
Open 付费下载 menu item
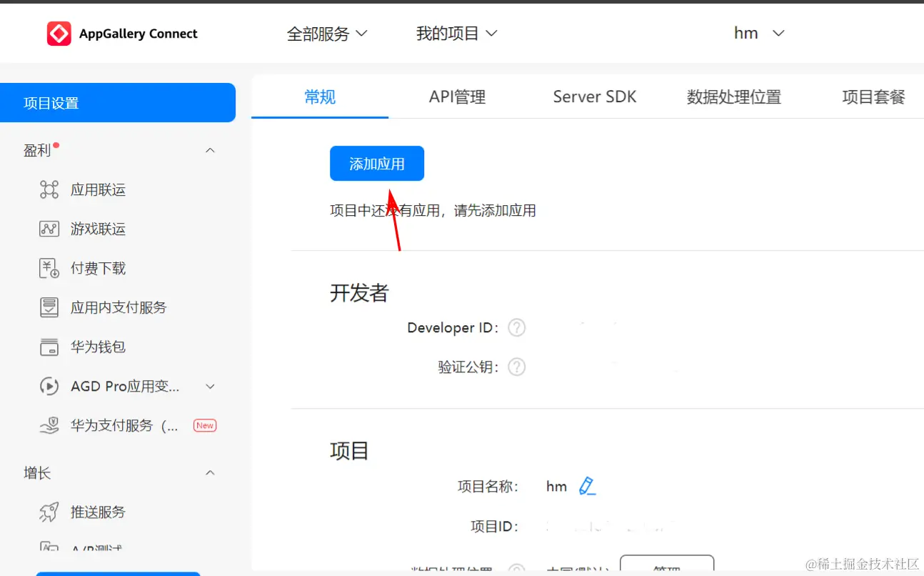98,268
